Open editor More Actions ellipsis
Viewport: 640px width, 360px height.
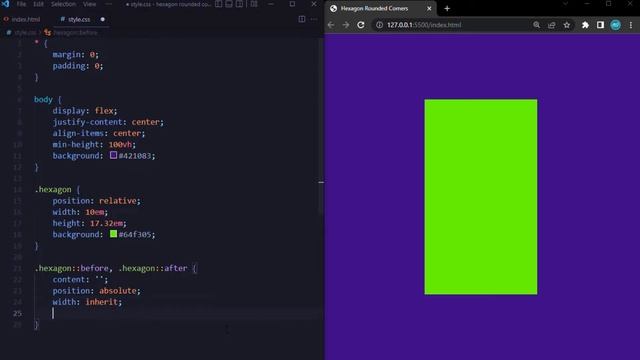pyautogui.click(x=314, y=19)
